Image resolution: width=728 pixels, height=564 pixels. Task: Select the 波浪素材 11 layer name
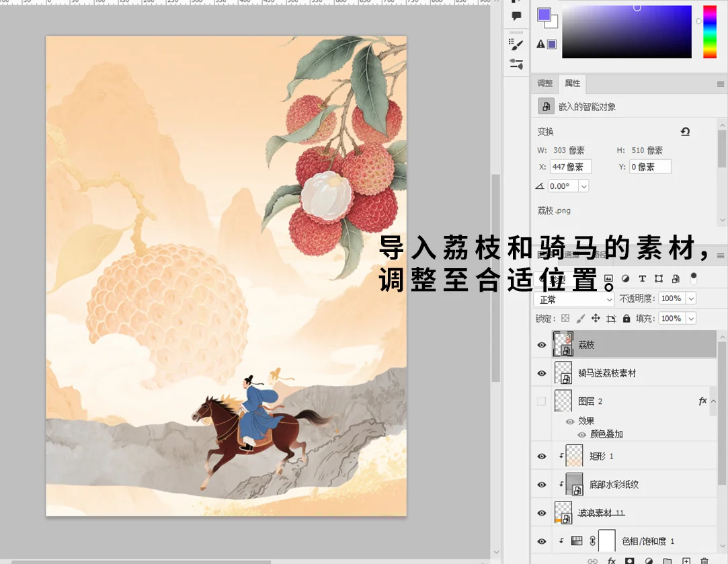pos(601,513)
